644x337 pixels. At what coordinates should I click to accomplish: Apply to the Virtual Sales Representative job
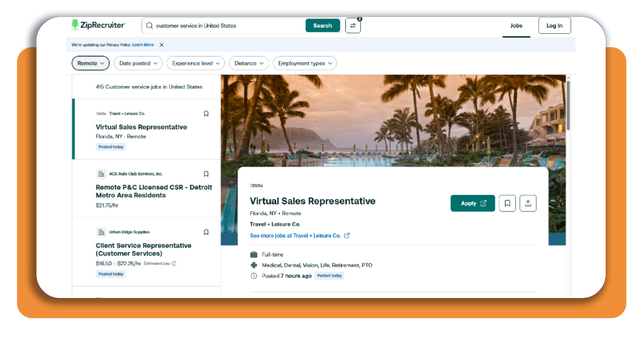(x=473, y=203)
